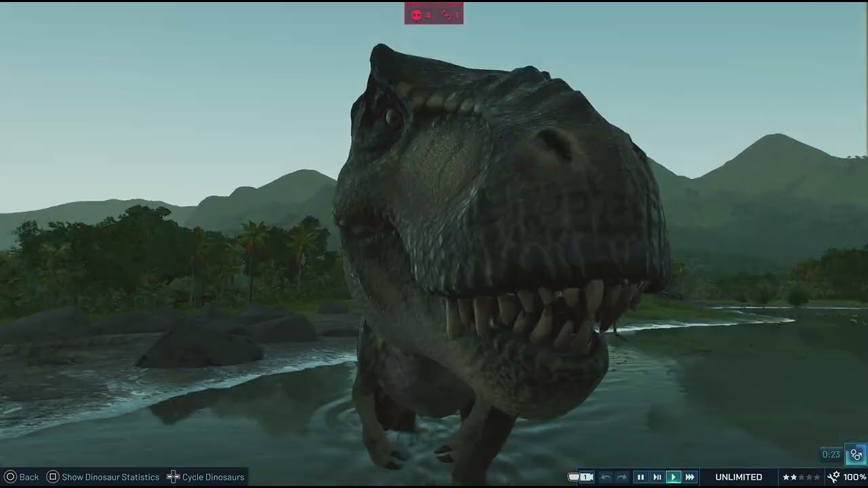Click the undo arrow icon
The width and height of the screenshot is (868, 488).
[606, 477]
